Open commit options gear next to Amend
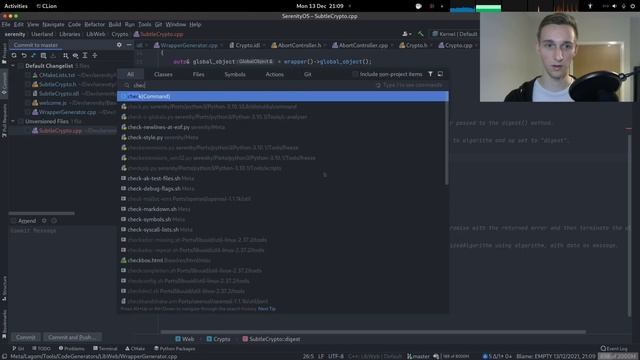This screenshot has width=640, height=360. point(44,221)
